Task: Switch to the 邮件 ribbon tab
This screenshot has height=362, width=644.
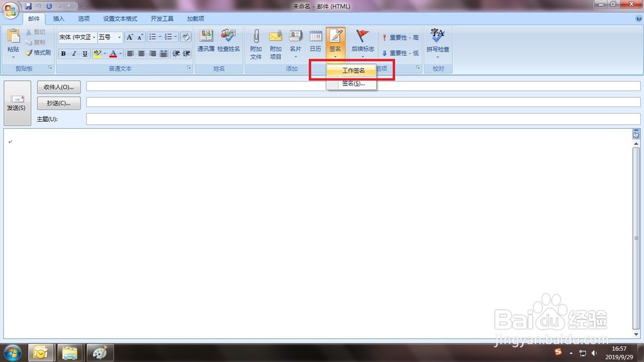Action: click(33, 19)
